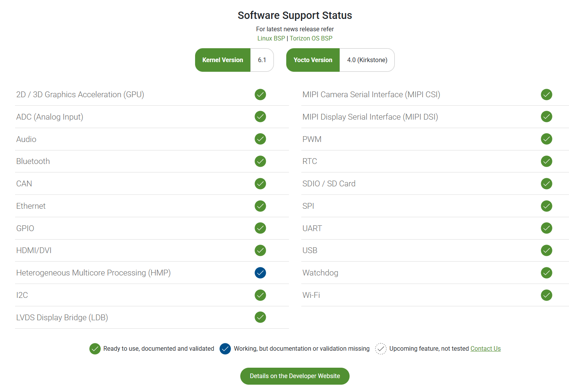Select the 4.0 (Kirkstone) version value
Viewport: 569px width, 392px height.
[367, 60]
